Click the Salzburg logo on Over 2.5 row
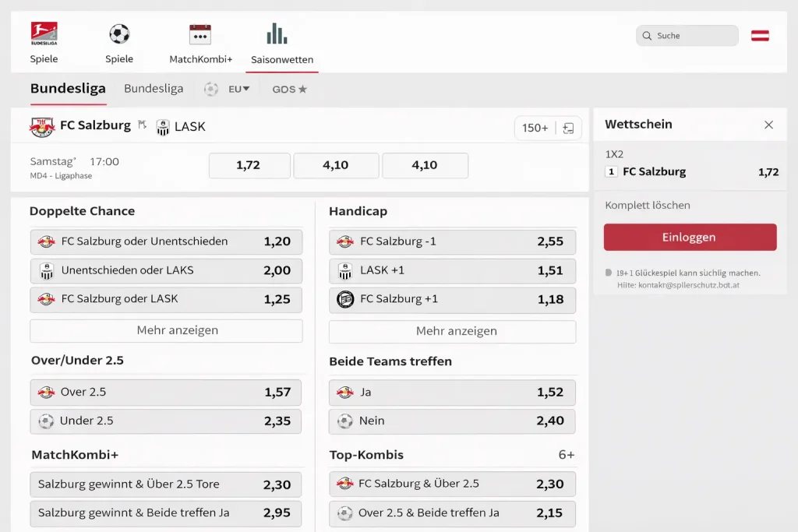This screenshot has width=798, height=532. coord(46,392)
